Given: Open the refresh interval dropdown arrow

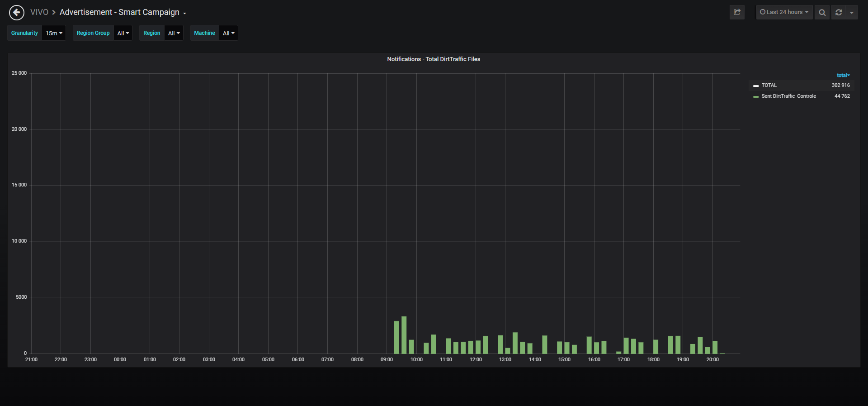Looking at the screenshot, I should click(852, 12).
